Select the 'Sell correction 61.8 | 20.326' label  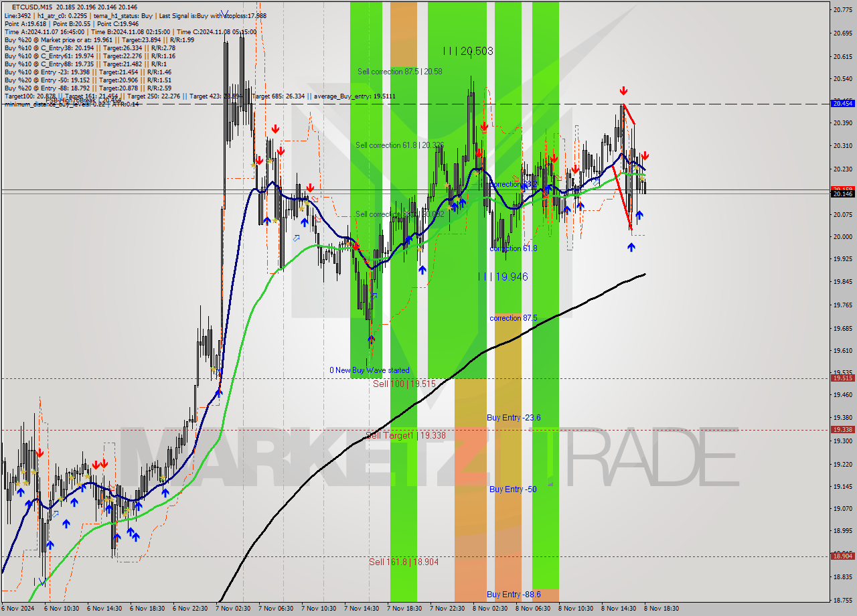(x=400, y=145)
